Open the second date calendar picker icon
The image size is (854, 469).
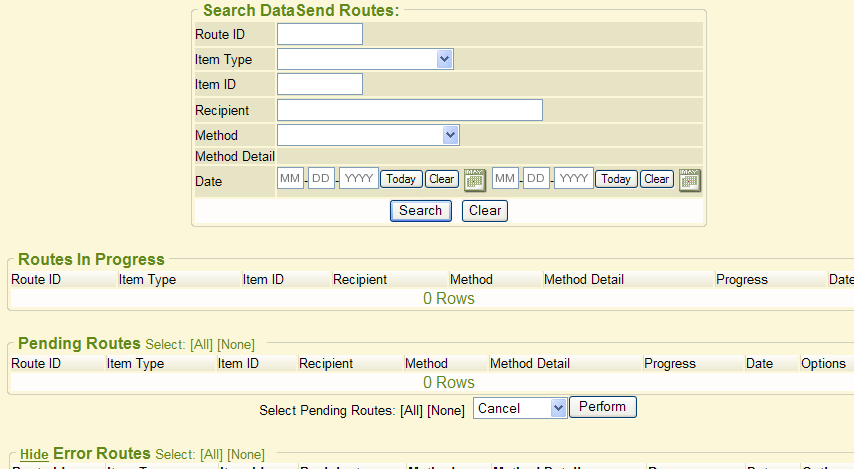pos(690,180)
